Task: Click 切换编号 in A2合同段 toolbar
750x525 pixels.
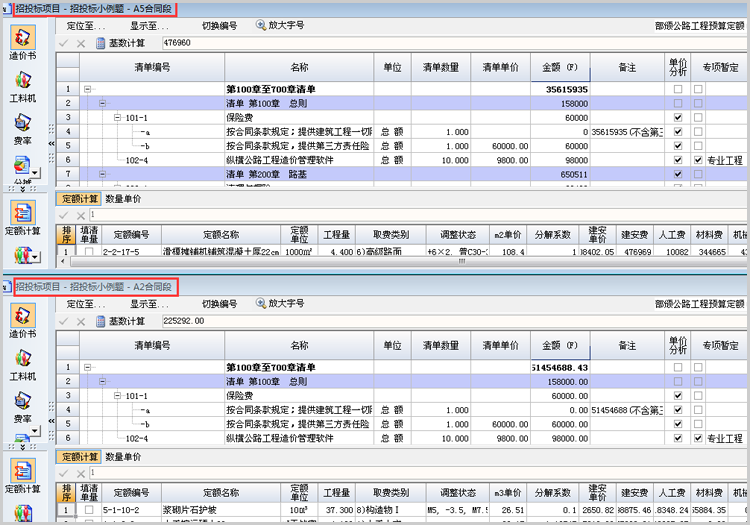Action: tap(220, 304)
